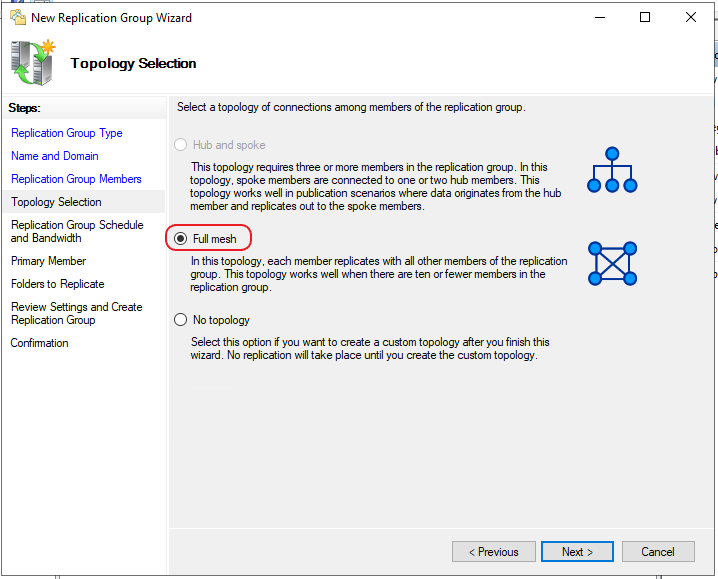Click the Primary Member step
This screenshot has height=579, width=718.
pos(49,261)
